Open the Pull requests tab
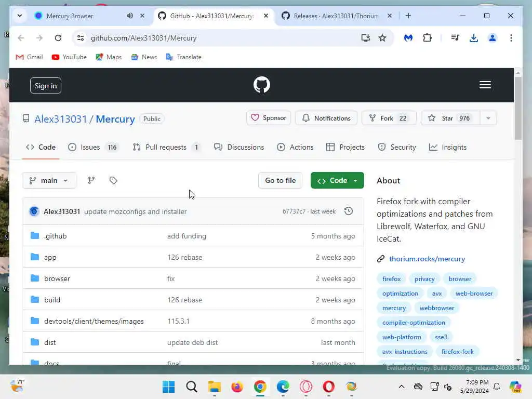Image resolution: width=532 pixels, height=399 pixels. 166,147
